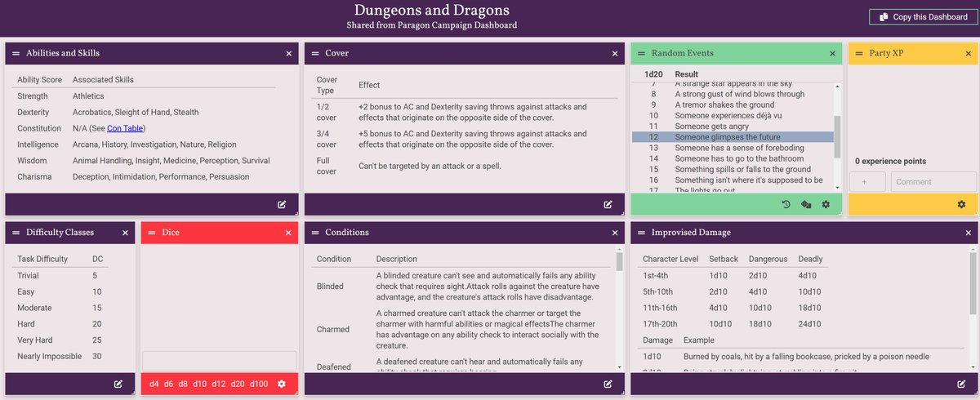Click the 'Very Hard' difficulty row
The width and height of the screenshot is (980, 400).
[x=63, y=340]
